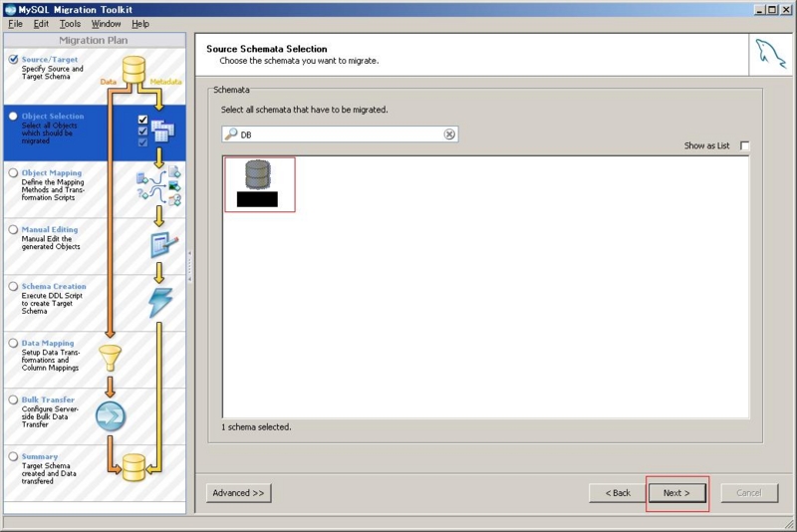The width and height of the screenshot is (797, 532).
Task: Click the Data Mapping funnel icon
Action: [x=110, y=358]
